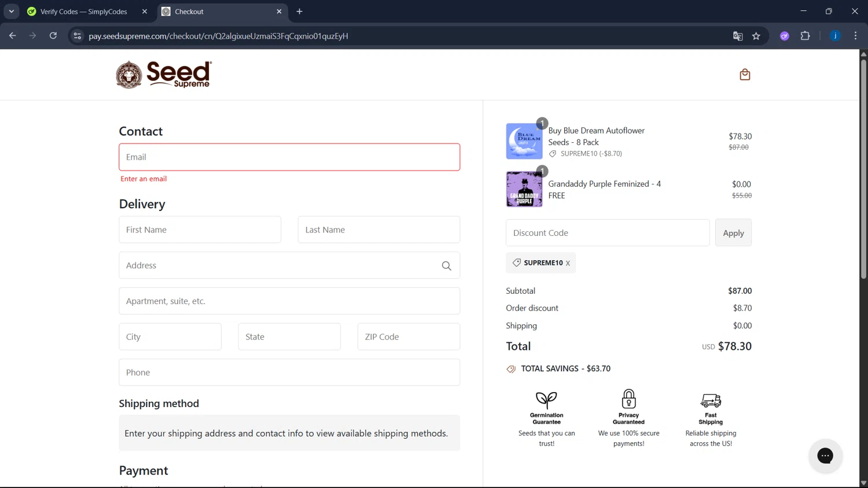The image size is (868, 488).
Task: Focus the City field
Action: [170, 337]
